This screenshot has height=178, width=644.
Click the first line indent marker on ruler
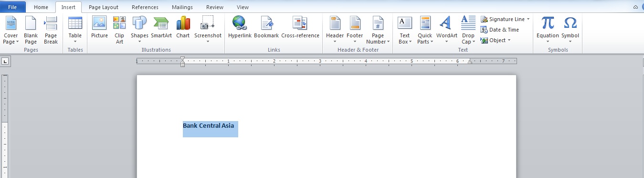(182, 58)
